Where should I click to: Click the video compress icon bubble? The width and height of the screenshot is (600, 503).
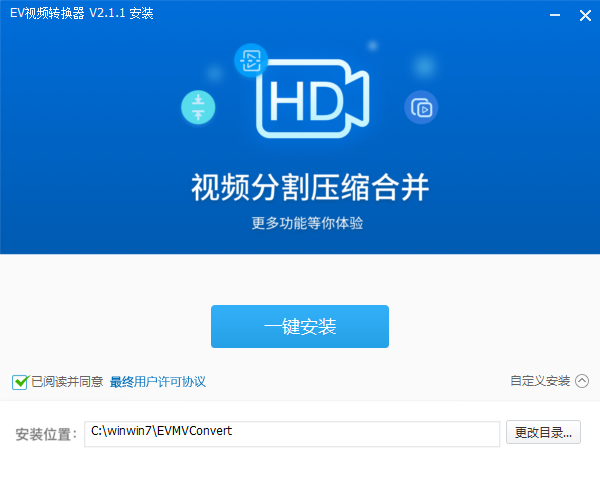click(198, 107)
